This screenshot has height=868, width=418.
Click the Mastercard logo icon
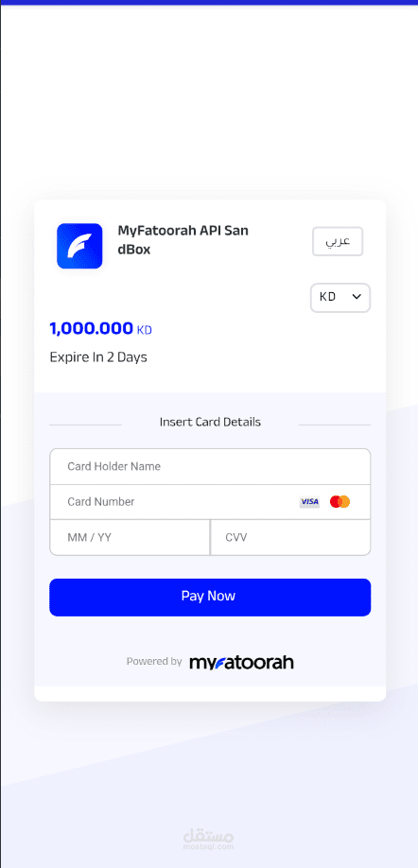point(340,502)
